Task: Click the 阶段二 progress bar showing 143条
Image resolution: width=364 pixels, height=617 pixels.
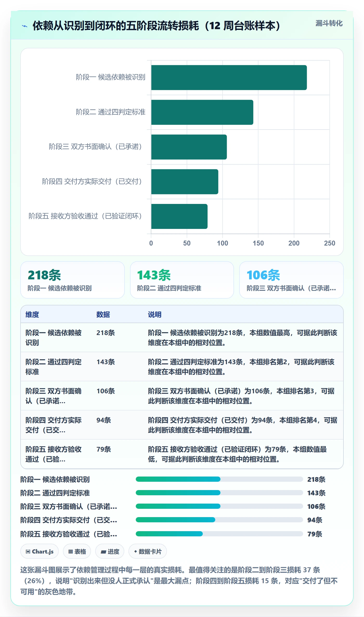Action: (x=219, y=493)
